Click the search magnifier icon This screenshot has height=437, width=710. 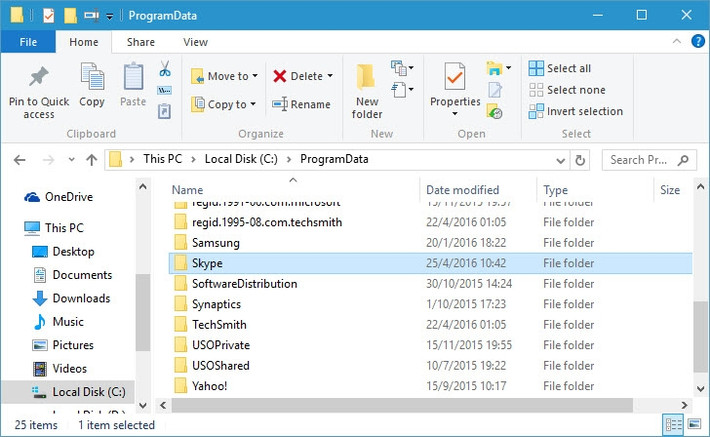tap(683, 160)
